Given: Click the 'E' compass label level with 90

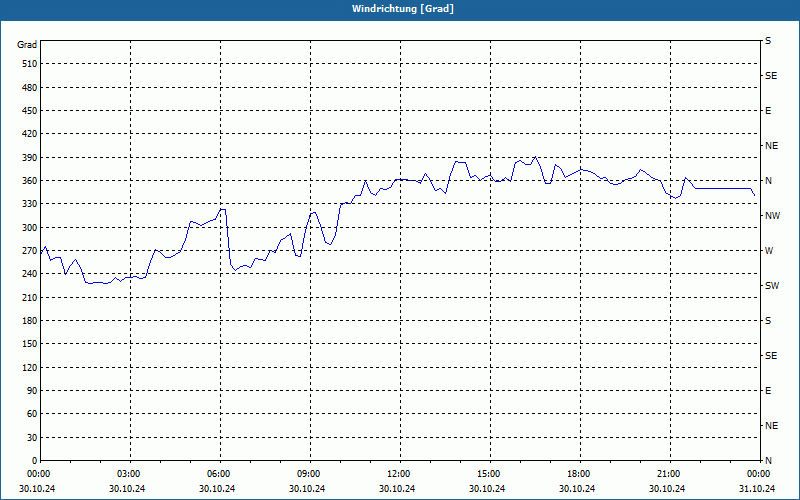Looking at the screenshot, I should (x=768, y=391).
